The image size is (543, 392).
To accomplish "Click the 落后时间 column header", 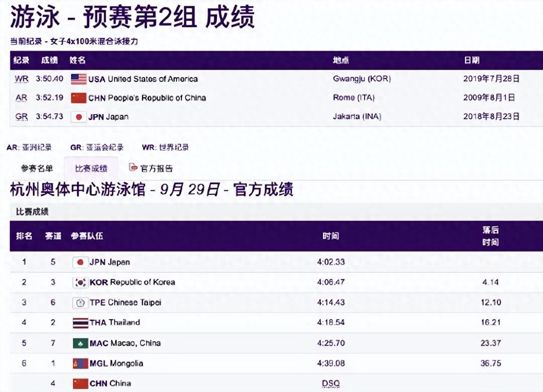I will 490,236.
